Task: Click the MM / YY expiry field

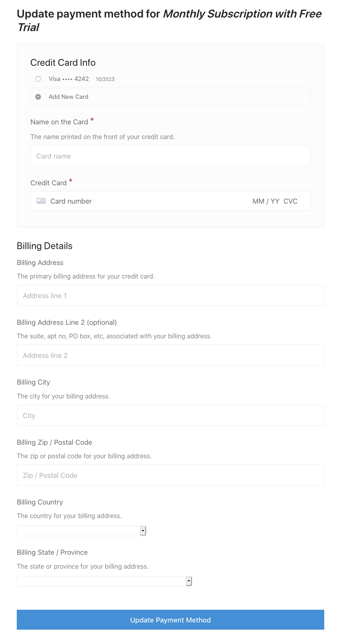Action: (266, 201)
